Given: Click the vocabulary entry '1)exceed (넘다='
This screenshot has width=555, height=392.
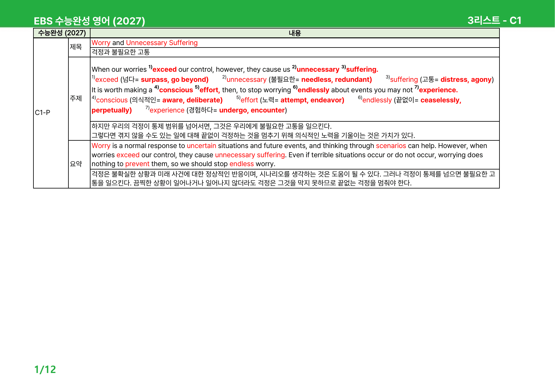Looking at the screenshot, I should 115,80.
